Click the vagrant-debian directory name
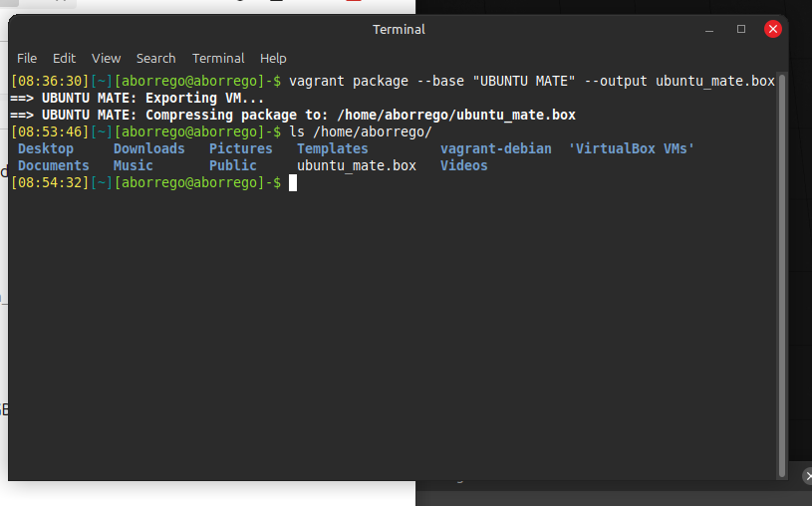The height and width of the screenshot is (506, 812). pyautogui.click(x=495, y=148)
